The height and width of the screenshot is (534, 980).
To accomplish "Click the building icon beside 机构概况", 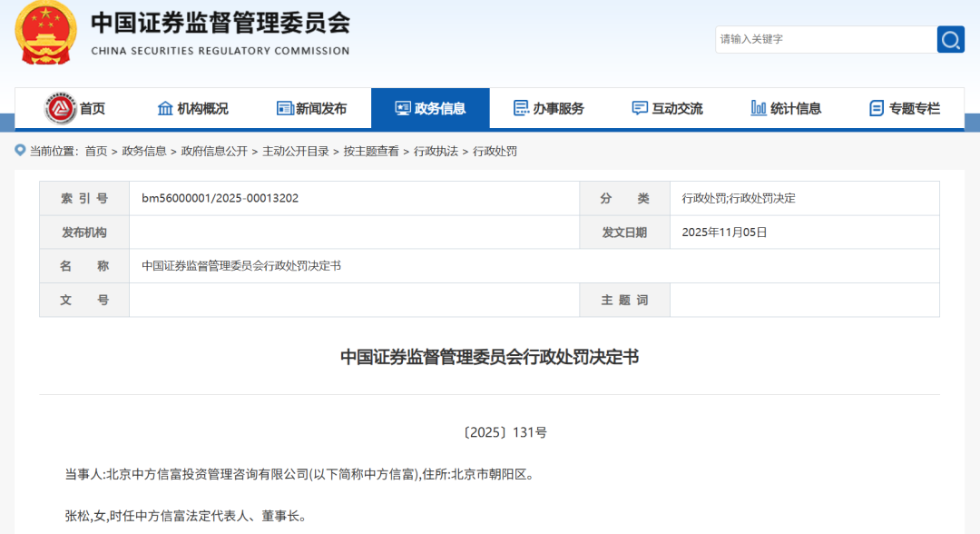I will click(x=165, y=108).
